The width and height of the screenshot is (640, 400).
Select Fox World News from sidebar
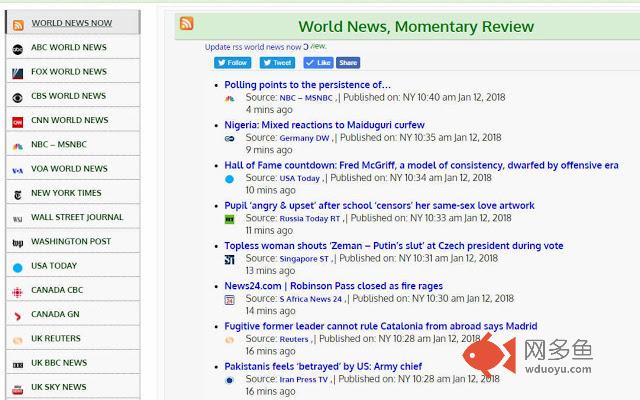73,71
